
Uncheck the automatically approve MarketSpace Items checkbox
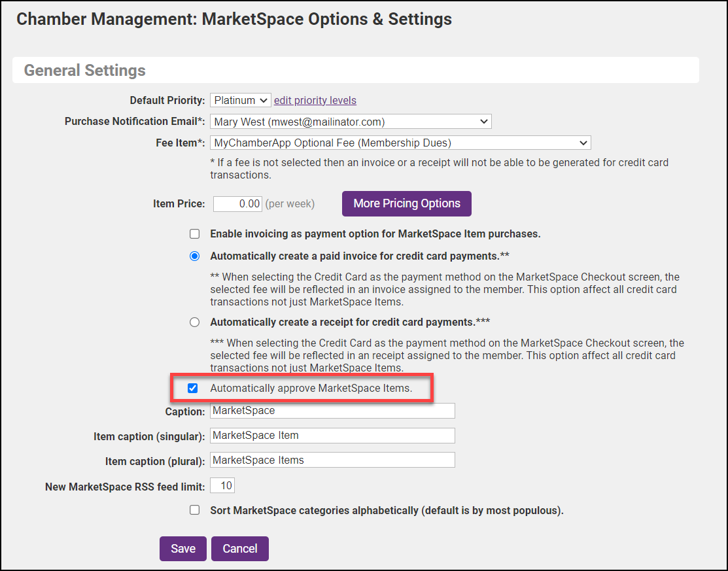pos(192,388)
